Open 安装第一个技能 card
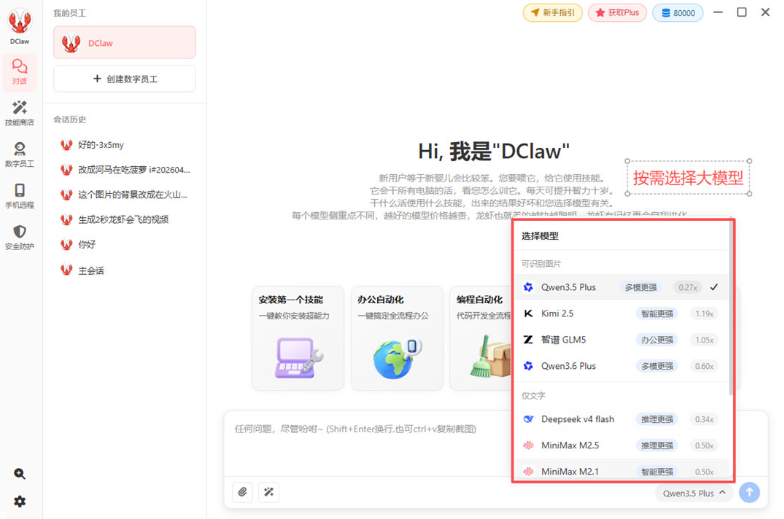Screen dimensions: 784x519 pyautogui.click(x=298, y=338)
